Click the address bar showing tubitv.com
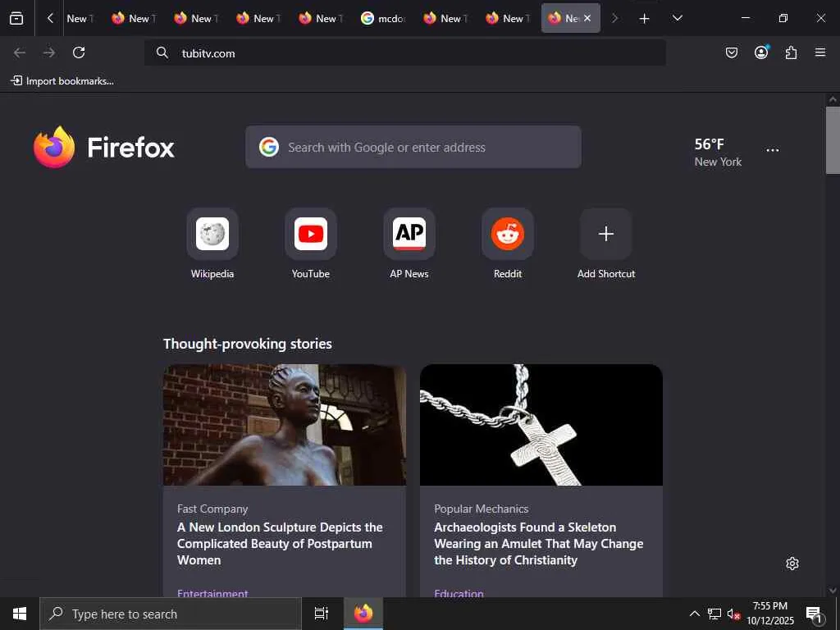This screenshot has height=630, width=840. pos(405,53)
